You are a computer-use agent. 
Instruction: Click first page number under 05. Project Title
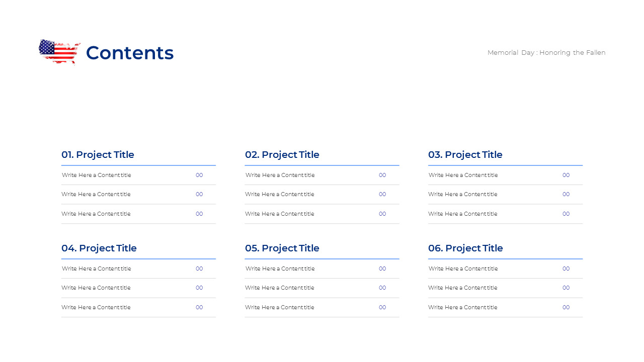tap(382, 268)
